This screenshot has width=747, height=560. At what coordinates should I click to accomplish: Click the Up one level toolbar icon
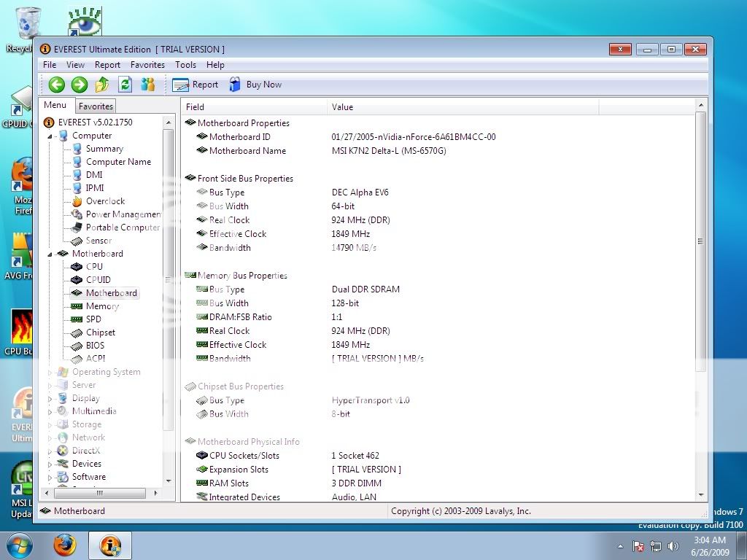102,85
